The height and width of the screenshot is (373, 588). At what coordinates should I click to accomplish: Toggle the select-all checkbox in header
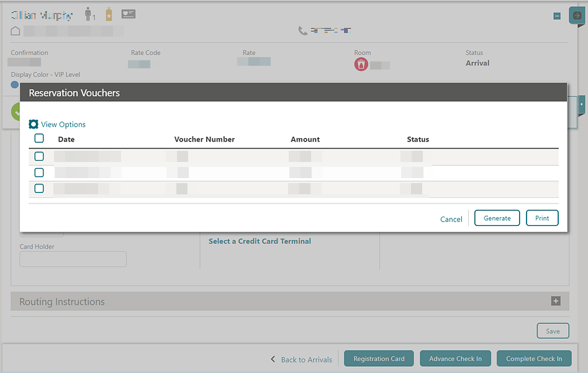tap(39, 138)
